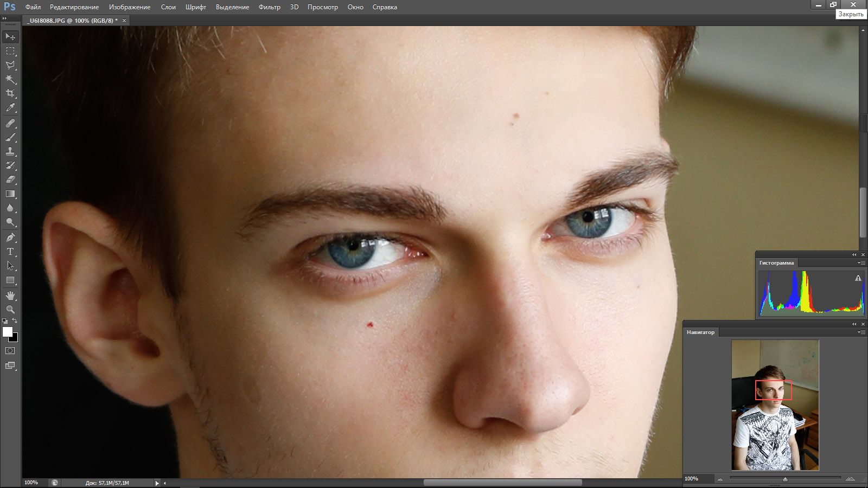Click the vertical scrollbar thumb
This screenshot has height=488, width=868.
(x=863, y=212)
